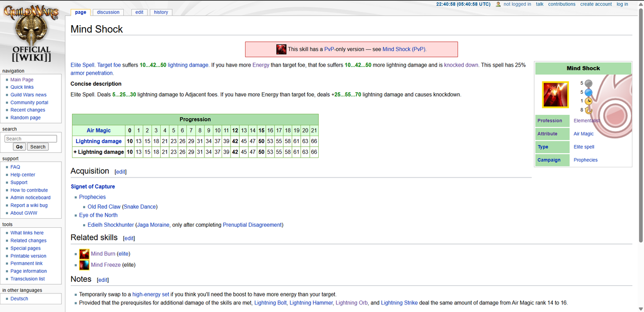644x312 pixels.
Task: Open How to contribute link
Action: point(29,190)
